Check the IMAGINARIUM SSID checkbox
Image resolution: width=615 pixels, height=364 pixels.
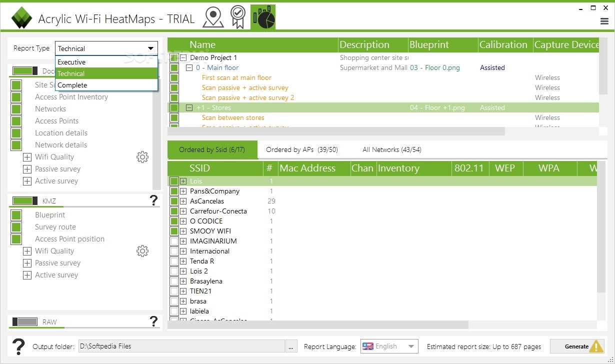pos(174,241)
